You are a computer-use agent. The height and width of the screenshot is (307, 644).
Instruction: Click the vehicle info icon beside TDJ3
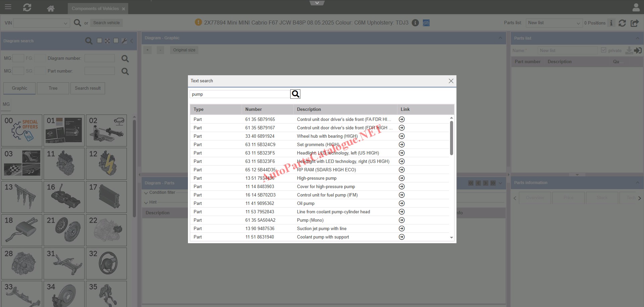pos(415,23)
